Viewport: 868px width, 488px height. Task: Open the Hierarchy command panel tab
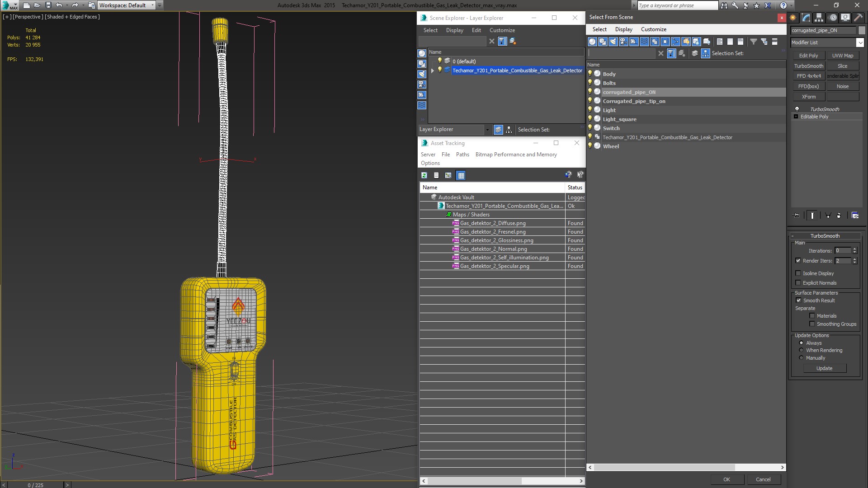coord(819,18)
